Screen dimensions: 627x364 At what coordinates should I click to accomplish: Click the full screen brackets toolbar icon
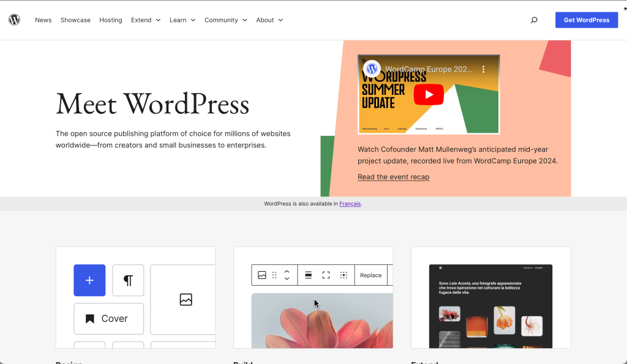[x=326, y=275]
